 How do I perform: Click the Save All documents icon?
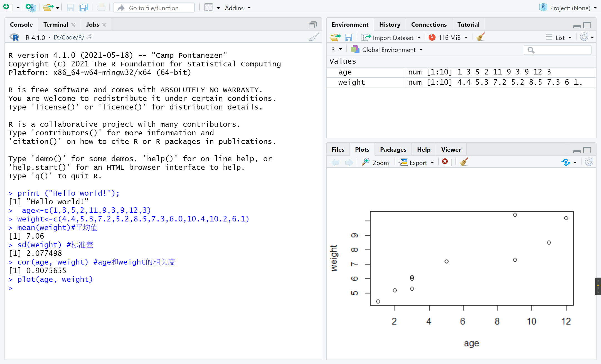[x=84, y=8]
